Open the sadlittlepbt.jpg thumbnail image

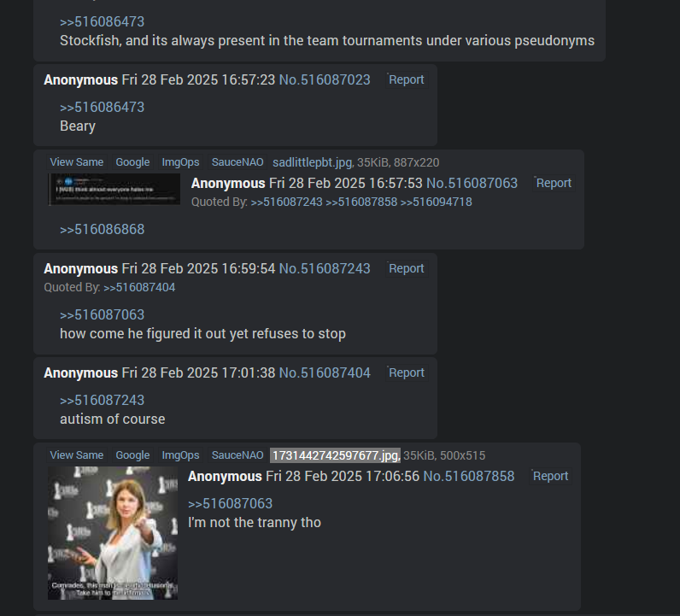pyautogui.click(x=114, y=189)
